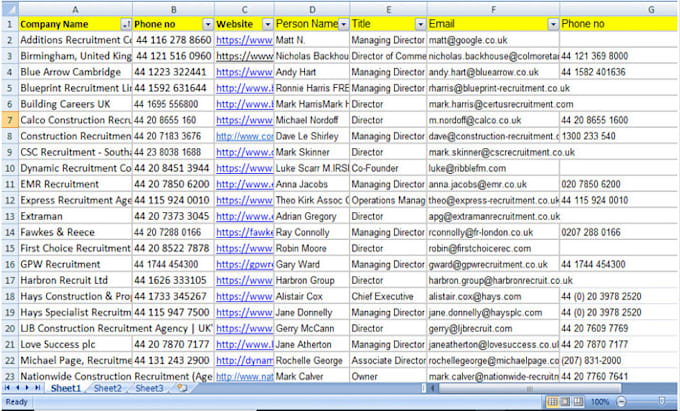The width and height of the screenshot is (680, 411).
Task: Open the Fawkes & Reece website link
Action: coord(244,232)
